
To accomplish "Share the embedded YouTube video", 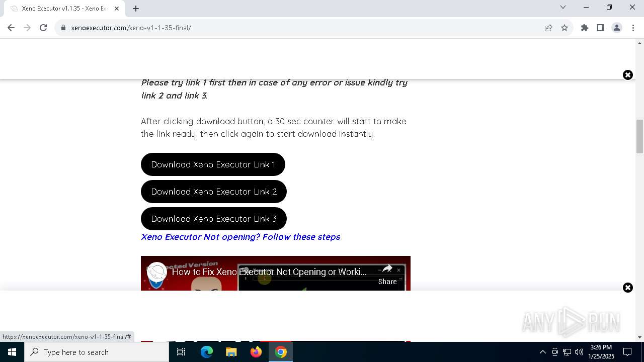I will coord(387,275).
